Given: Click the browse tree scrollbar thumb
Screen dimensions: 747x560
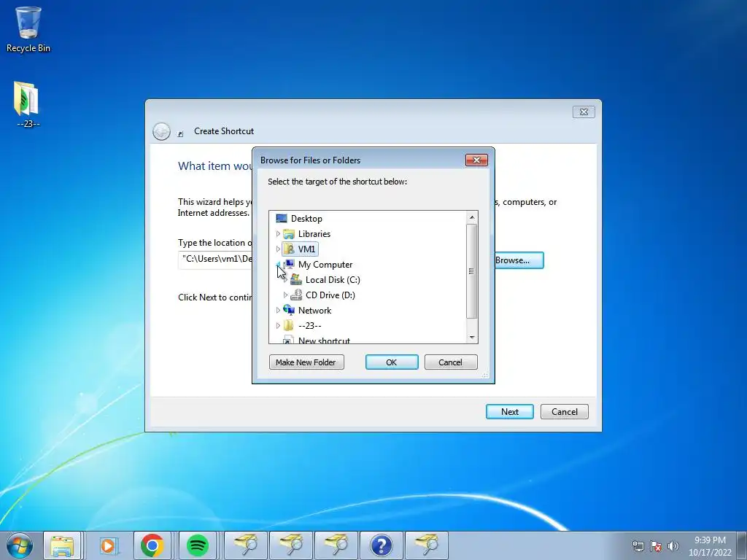Looking at the screenshot, I should 472,271.
